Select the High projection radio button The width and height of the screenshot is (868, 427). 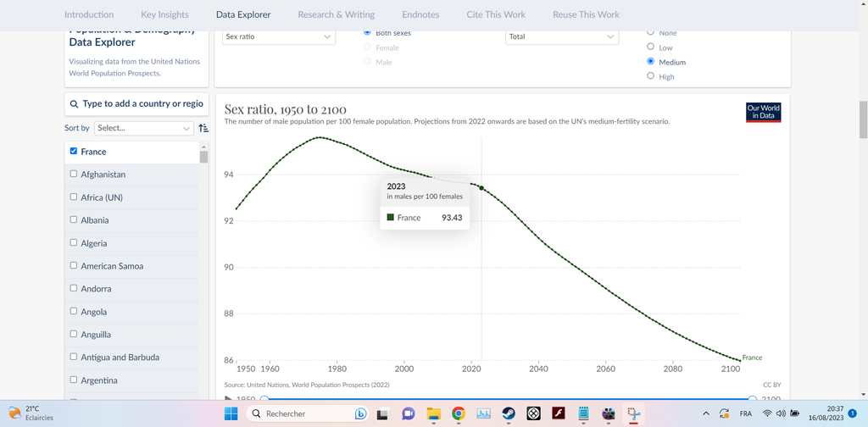point(650,76)
